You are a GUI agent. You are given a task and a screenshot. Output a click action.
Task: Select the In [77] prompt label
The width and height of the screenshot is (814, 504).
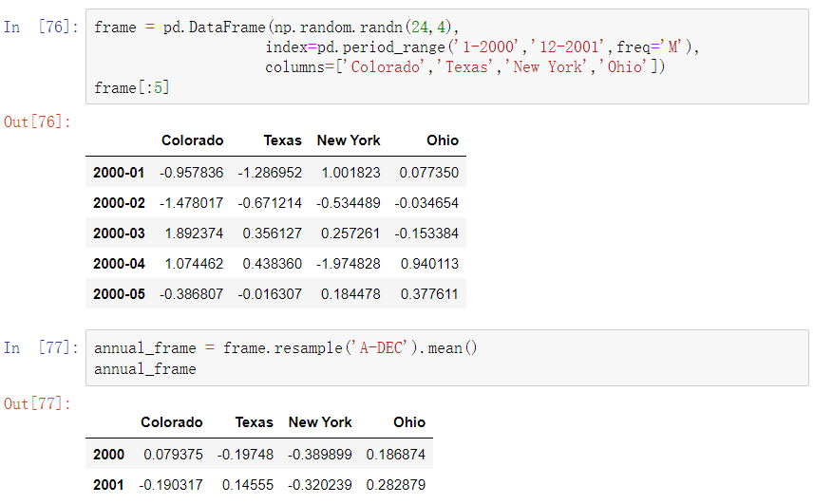point(41,347)
